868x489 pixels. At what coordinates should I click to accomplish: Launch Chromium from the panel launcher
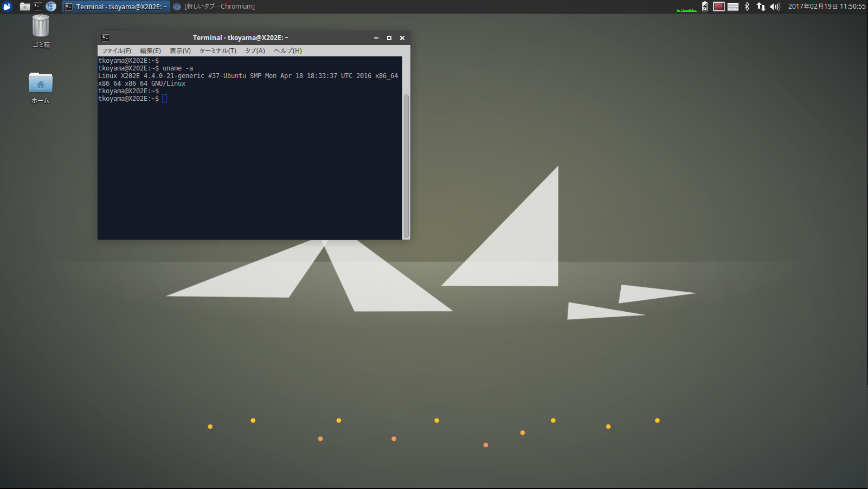point(51,7)
